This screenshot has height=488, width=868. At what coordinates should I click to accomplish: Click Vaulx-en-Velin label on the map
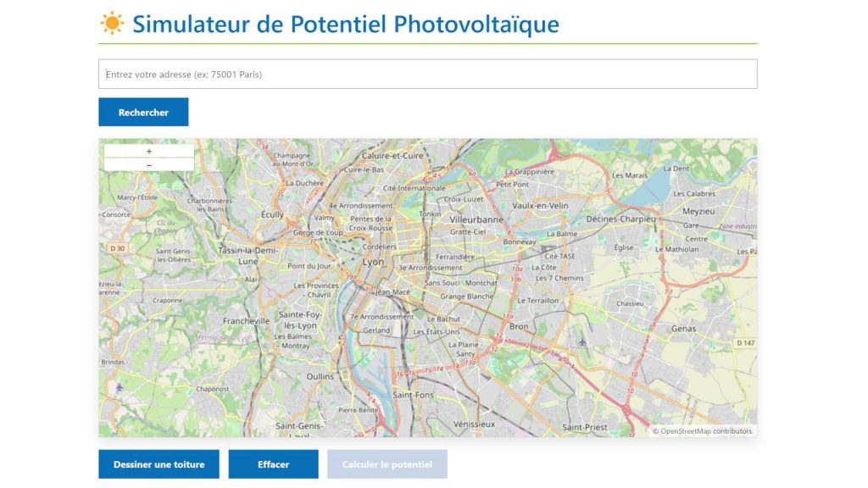tap(540, 205)
